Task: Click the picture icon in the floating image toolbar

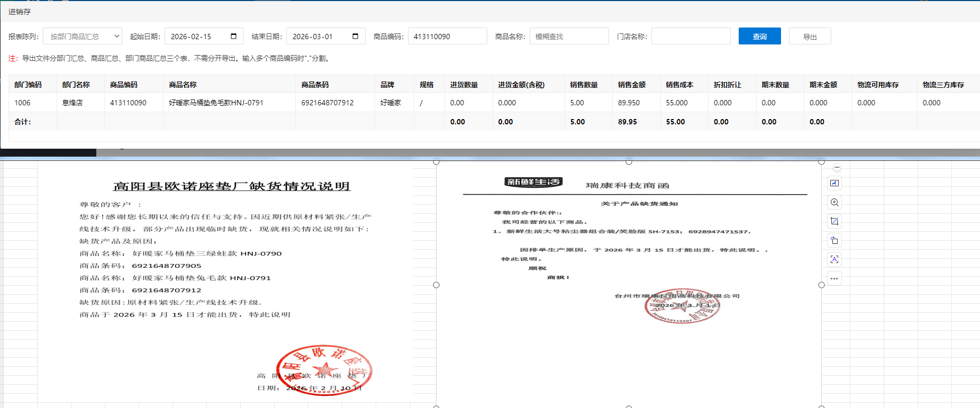Action: [x=834, y=183]
